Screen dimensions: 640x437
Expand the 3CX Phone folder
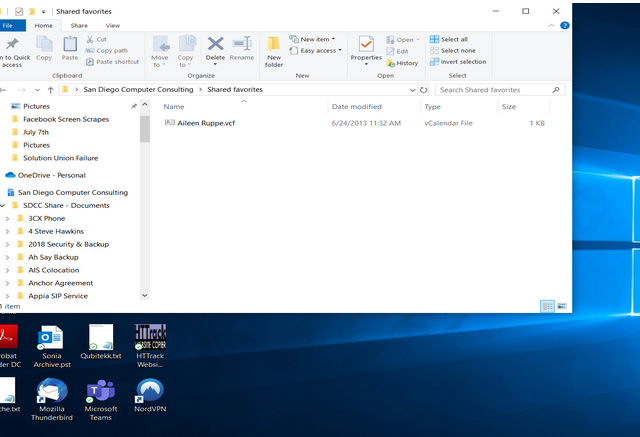pos(7,219)
